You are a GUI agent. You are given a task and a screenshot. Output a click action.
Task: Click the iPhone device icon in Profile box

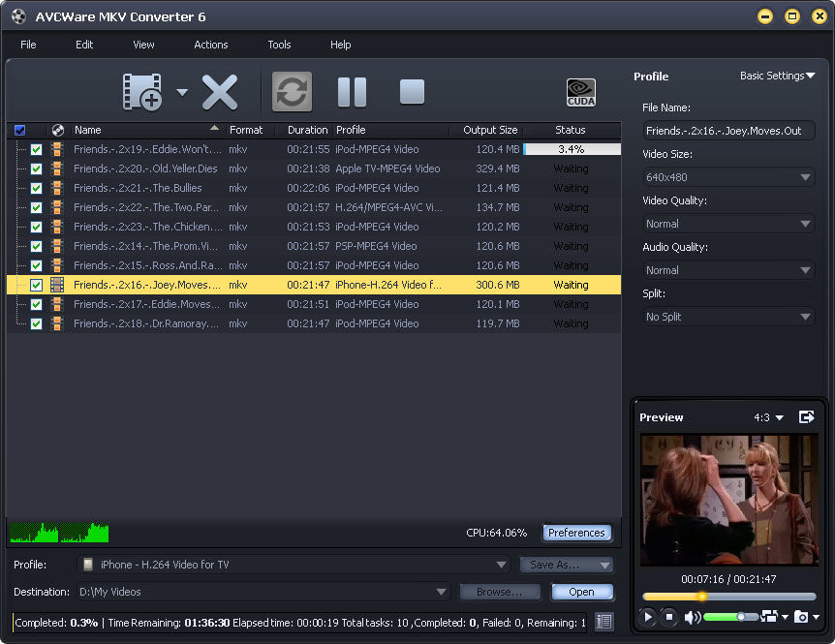click(88, 565)
